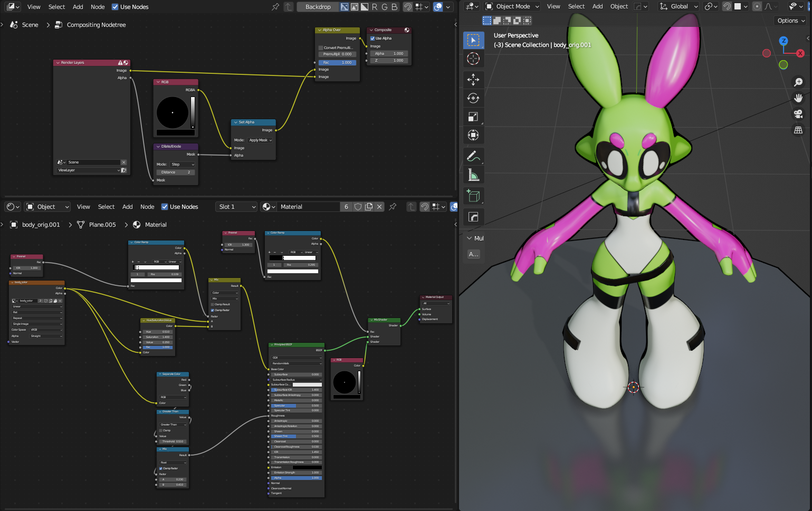Image resolution: width=812 pixels, height=511 pixels.
Task: Click the shader RGB node color wheel
Action: (x=345, y=382)
